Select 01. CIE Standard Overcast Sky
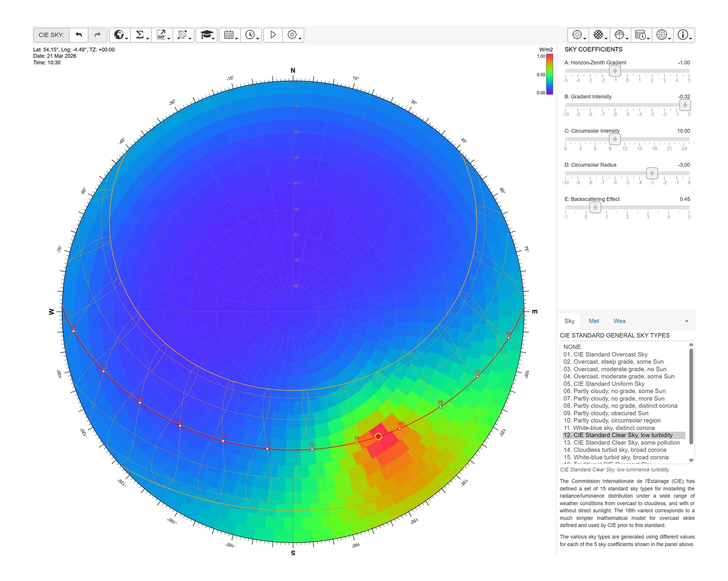 (624, 354)
